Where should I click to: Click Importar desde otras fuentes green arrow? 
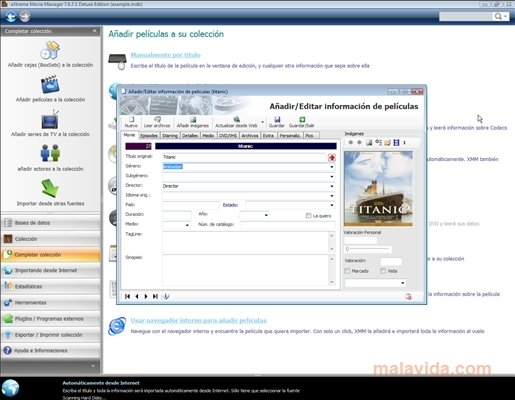pos(50,188)
